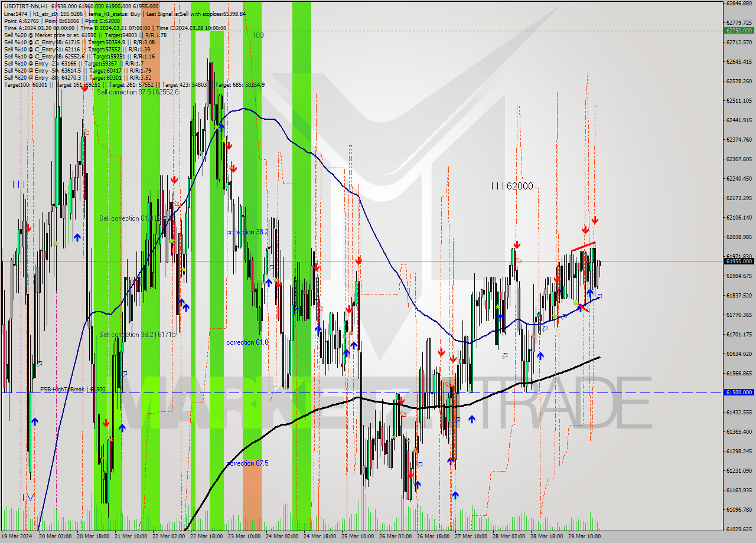Select the blue 'correction 87.5' label
This screenshot has height=543, width=756.
[x=247, y=463]
